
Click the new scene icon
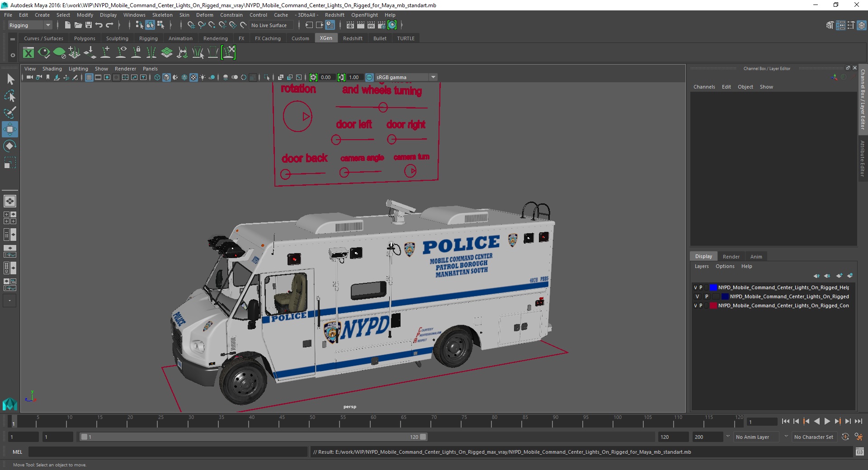(x=67, y=25)
